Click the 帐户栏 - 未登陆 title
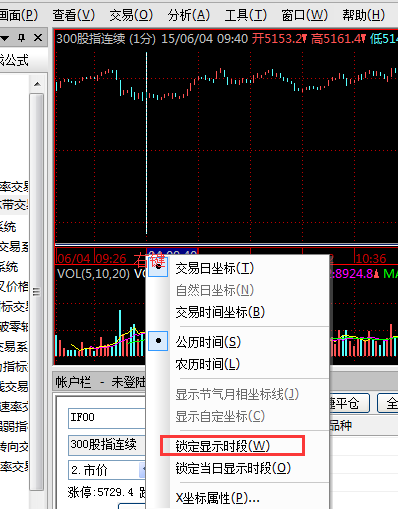 [x=100, y=382]
